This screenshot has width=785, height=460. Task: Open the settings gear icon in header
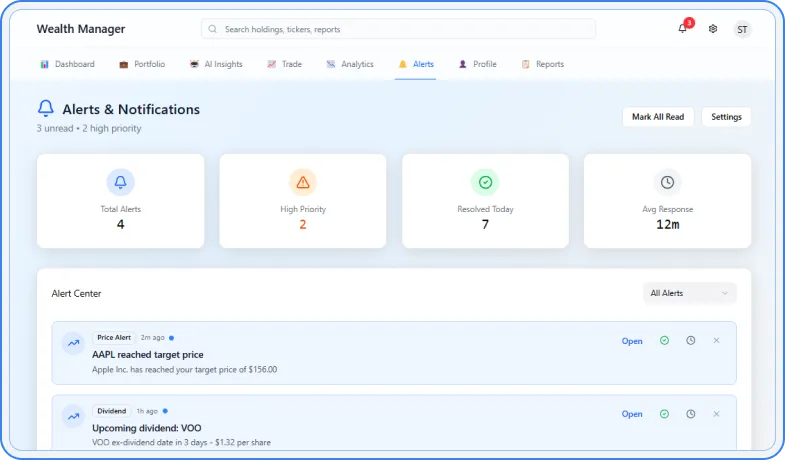coord(713,29)
